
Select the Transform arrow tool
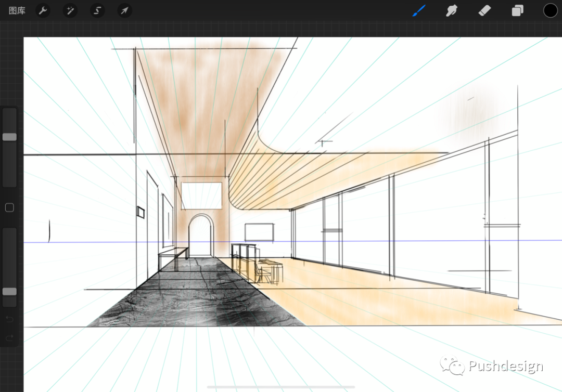click(x=124, y=10)
